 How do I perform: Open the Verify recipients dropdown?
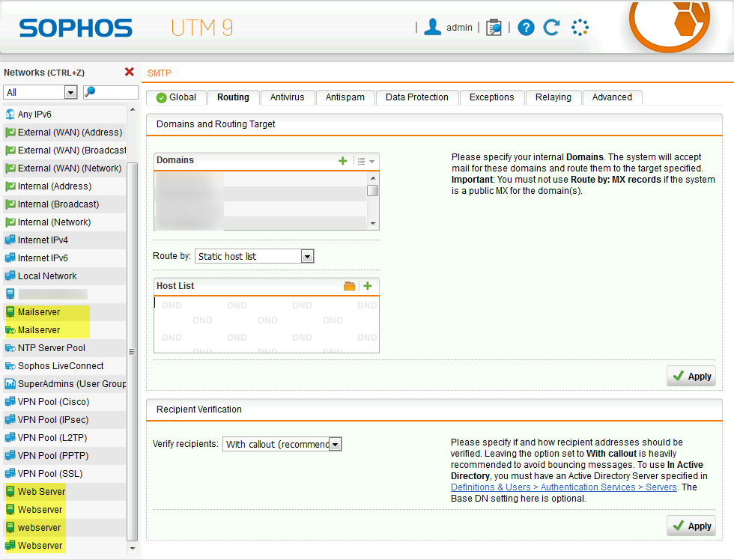(x=282, y=444)
